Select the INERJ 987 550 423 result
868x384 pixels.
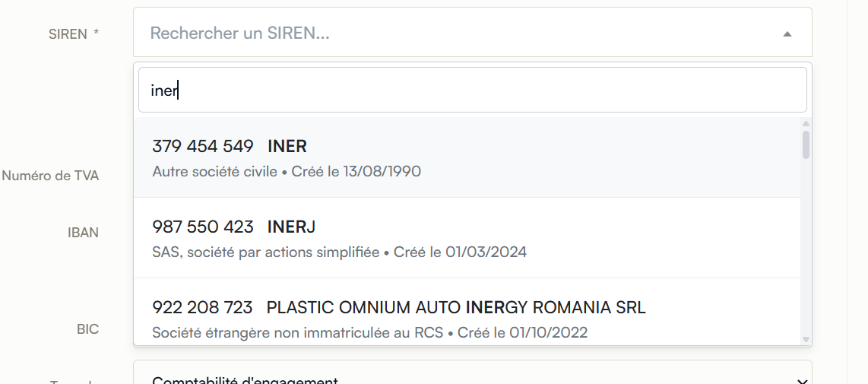(x=467, y=238)
